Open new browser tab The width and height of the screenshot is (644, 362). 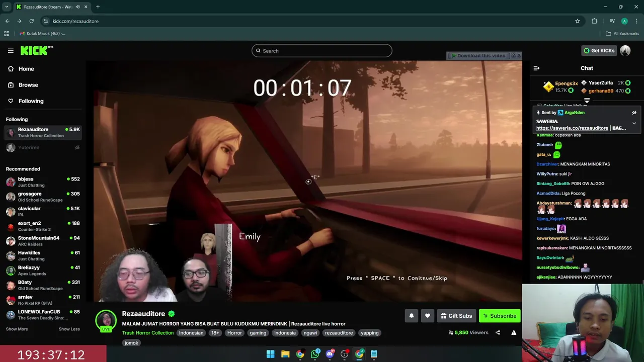pos(98,7)
